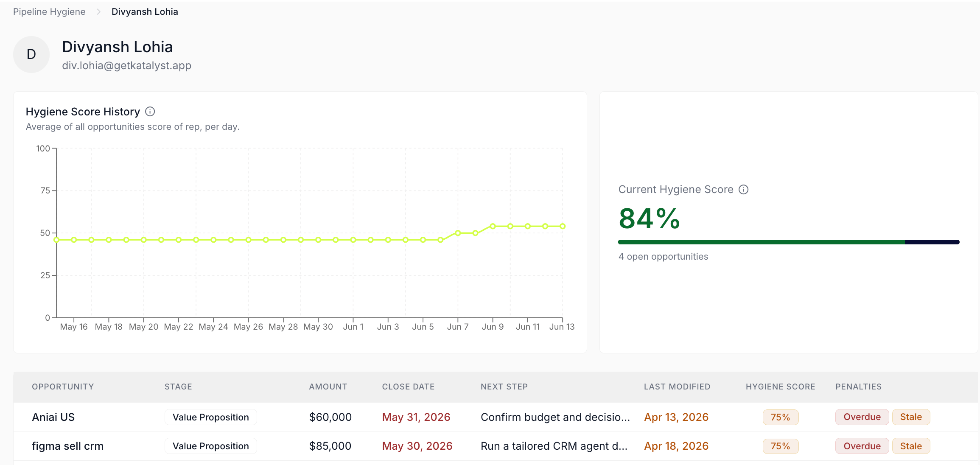
Task: Click the 4 open opportunities label
Action: [663, 257]
